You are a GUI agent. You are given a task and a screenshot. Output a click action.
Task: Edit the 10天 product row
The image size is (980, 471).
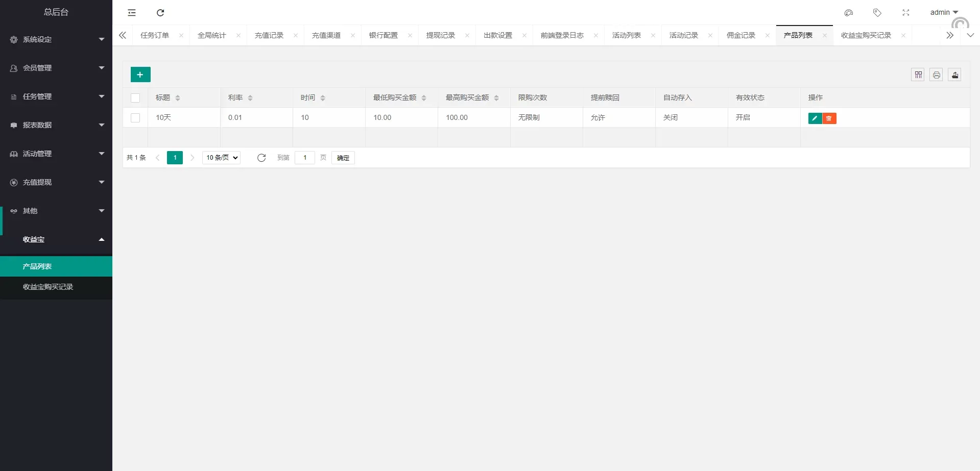point(815,118)
